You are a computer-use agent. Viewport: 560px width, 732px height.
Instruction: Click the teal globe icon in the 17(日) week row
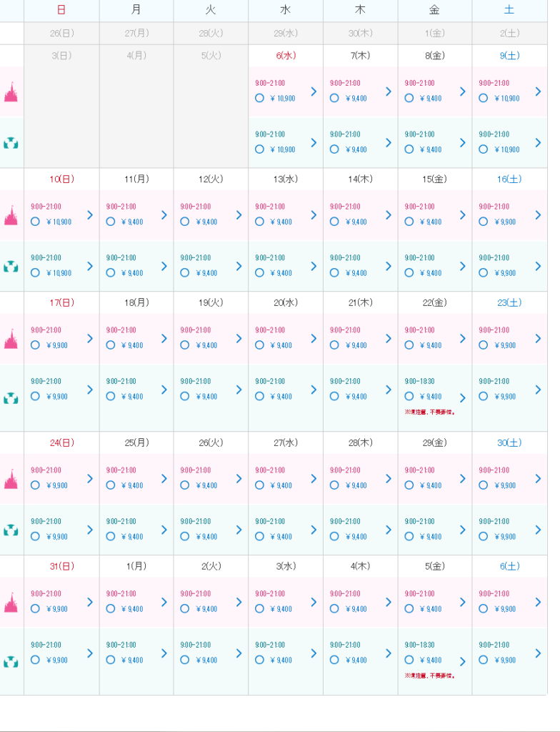[11, 398]
